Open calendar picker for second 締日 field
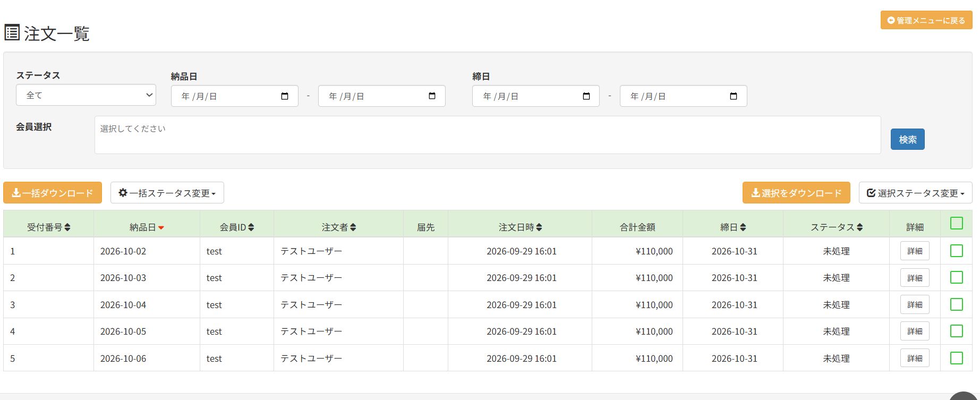The image size is (980, 400). coord(734,96)
